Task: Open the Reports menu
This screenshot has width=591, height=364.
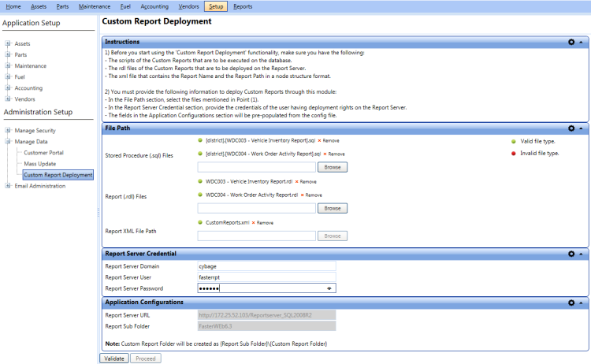Action: point(243,6)
